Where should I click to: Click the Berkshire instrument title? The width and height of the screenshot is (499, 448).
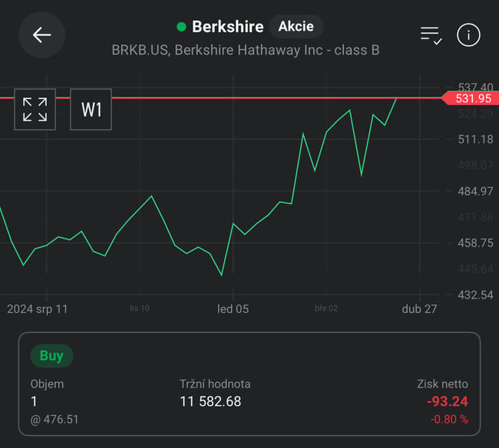[x=227, y=27]
